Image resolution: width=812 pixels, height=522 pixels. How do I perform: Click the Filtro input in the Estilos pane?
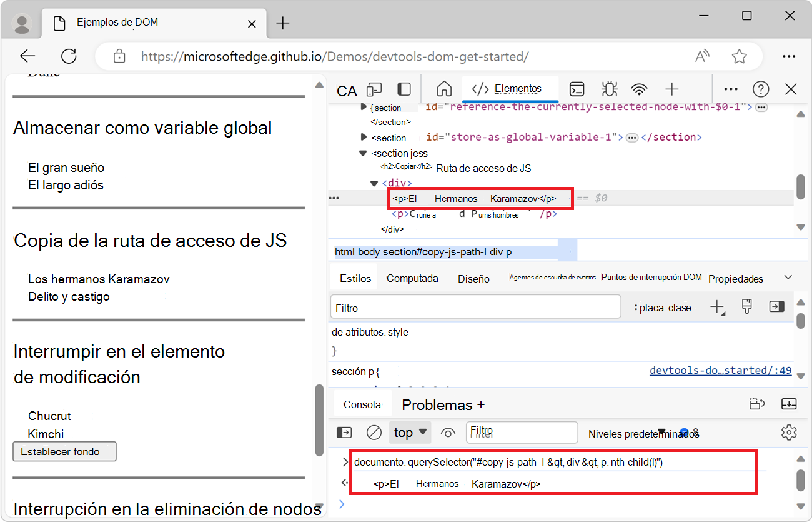point(475,306)
